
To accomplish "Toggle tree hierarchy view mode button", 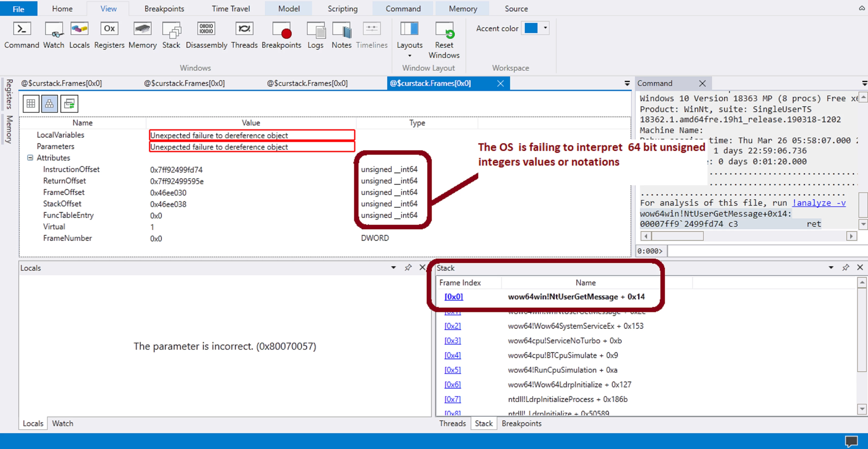I will 49,103.
